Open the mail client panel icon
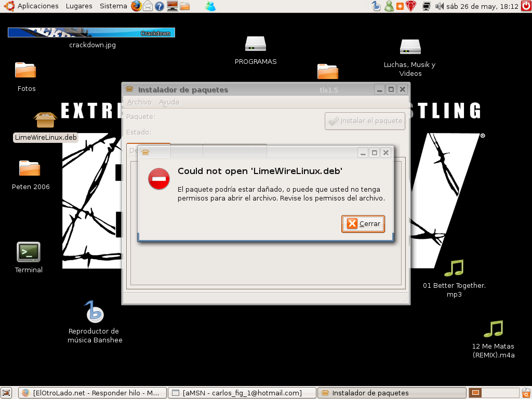Screen dimensions: 532x399 click(x=148, y=6)
